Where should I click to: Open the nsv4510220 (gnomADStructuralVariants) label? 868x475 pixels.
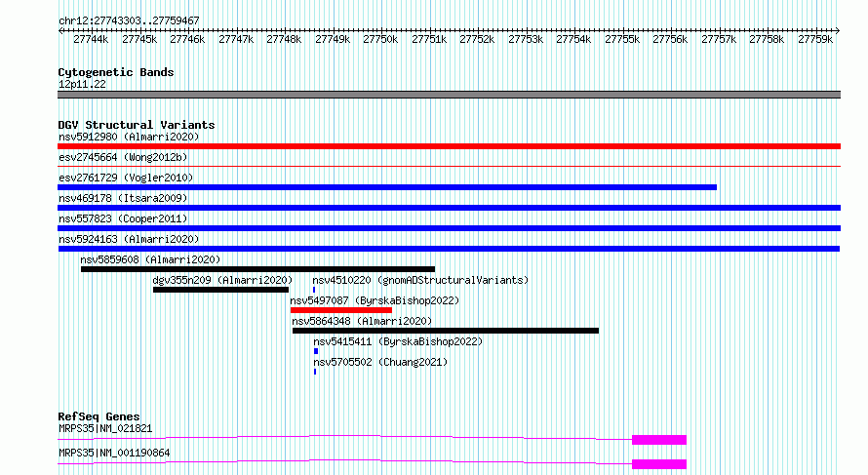coord(420,280)
